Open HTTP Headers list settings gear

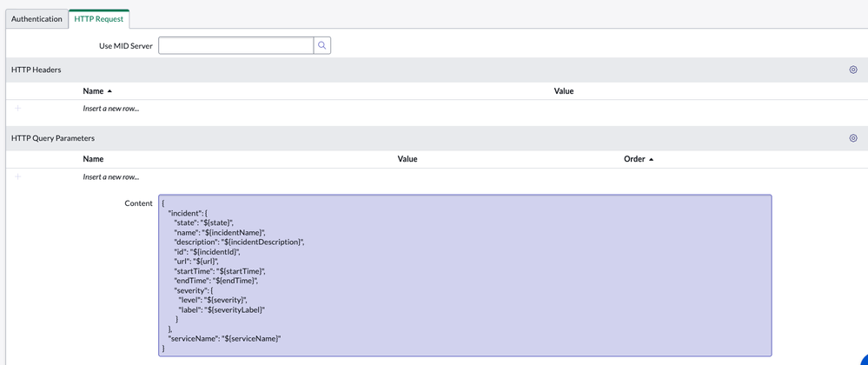point(853,70)
